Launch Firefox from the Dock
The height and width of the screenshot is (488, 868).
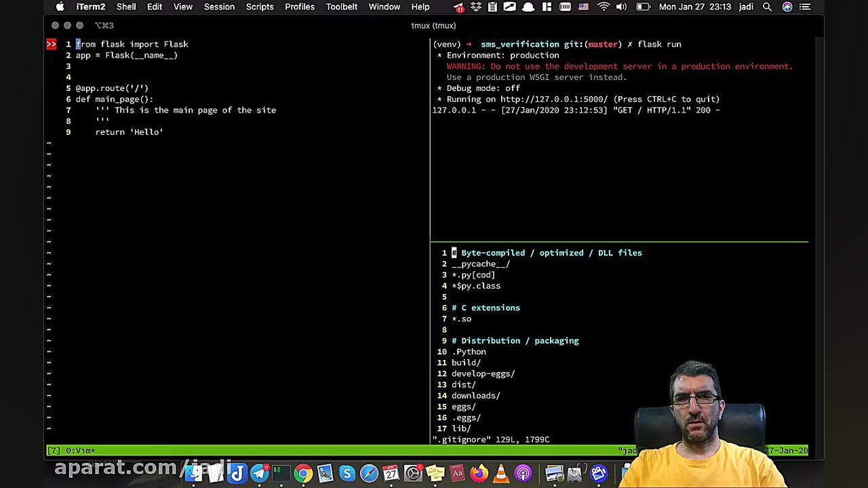click(479, 473)
